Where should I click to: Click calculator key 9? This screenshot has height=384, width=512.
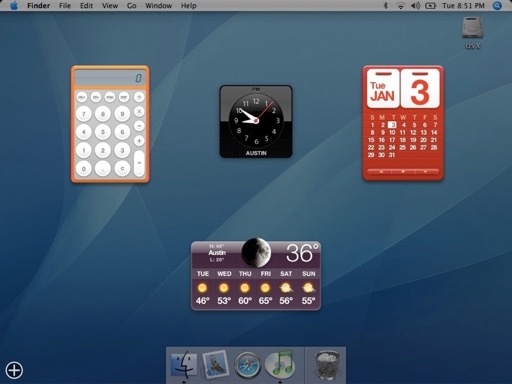click(x=122, y=114)
